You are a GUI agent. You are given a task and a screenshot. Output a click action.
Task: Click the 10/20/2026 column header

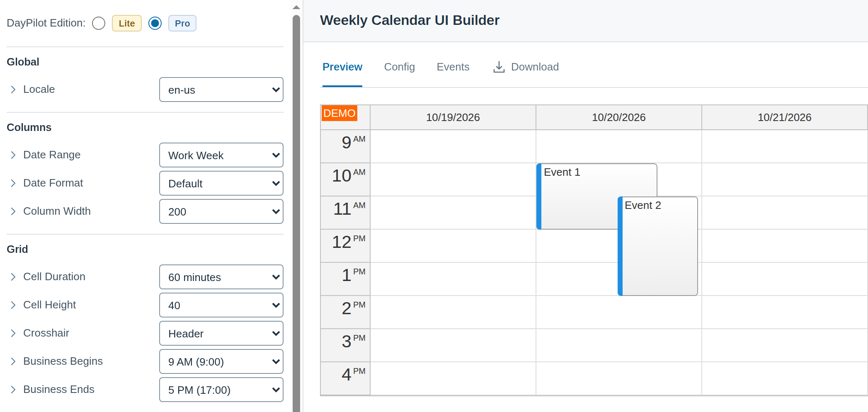tap(619, 117)
